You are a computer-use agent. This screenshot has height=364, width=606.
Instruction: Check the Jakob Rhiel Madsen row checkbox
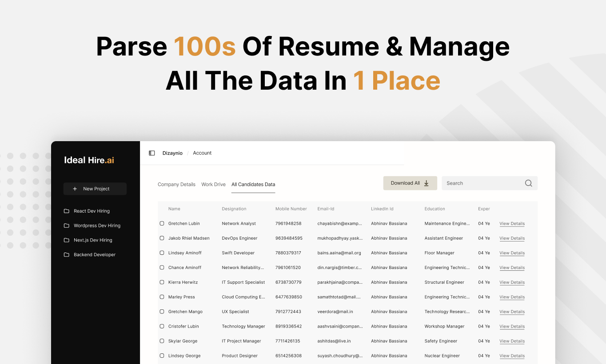point(162,238)
